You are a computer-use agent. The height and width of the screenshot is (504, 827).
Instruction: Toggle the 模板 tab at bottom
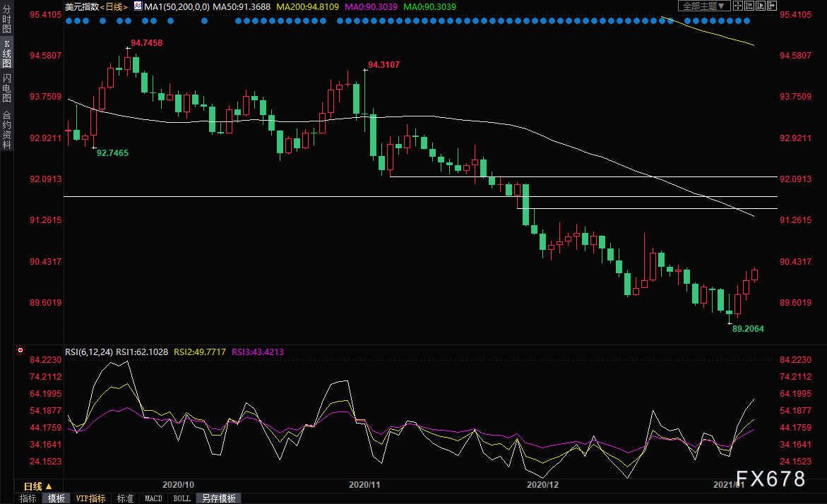click(x=56, y=498)
